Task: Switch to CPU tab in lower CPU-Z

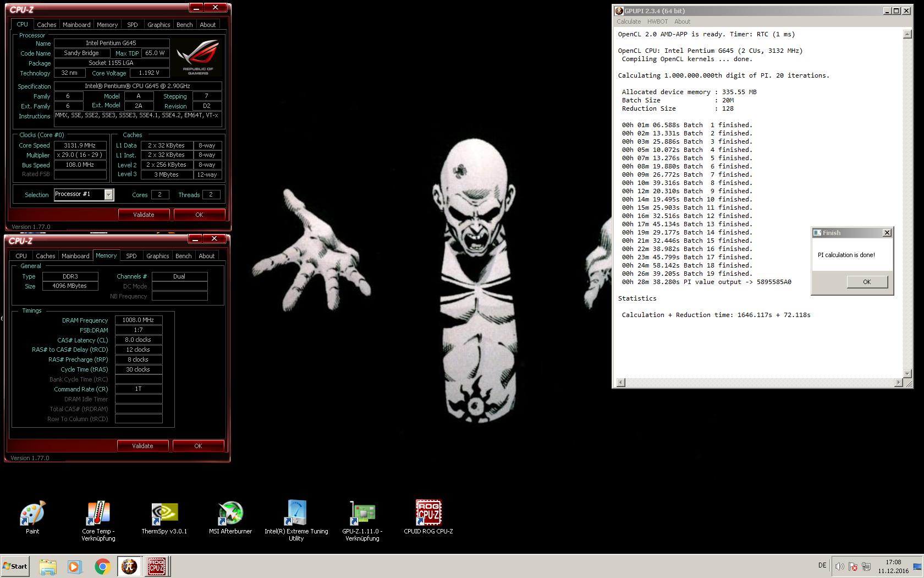Action: pos(21,256)
